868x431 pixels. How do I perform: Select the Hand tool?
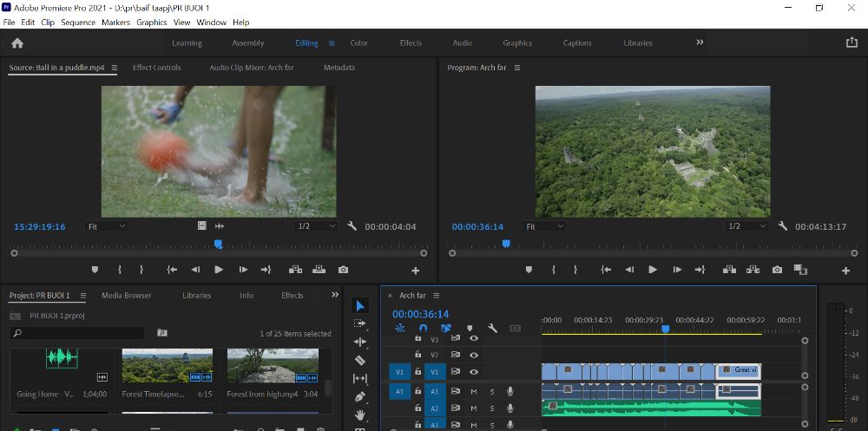[360, 414]
